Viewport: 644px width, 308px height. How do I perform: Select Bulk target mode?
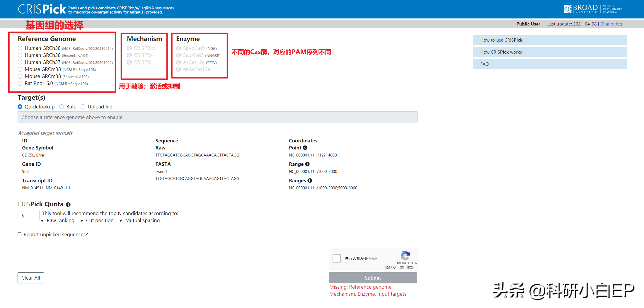coord(62,107)
